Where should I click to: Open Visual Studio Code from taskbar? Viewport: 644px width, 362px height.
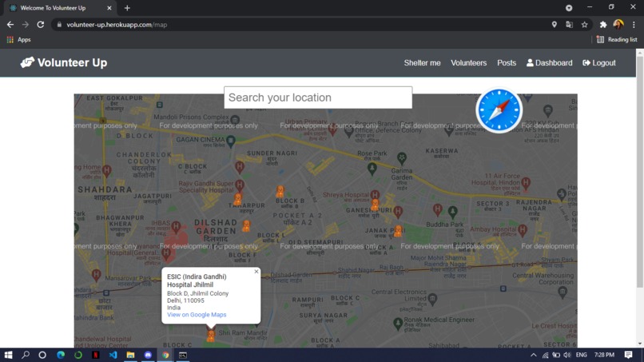(113, 355)
